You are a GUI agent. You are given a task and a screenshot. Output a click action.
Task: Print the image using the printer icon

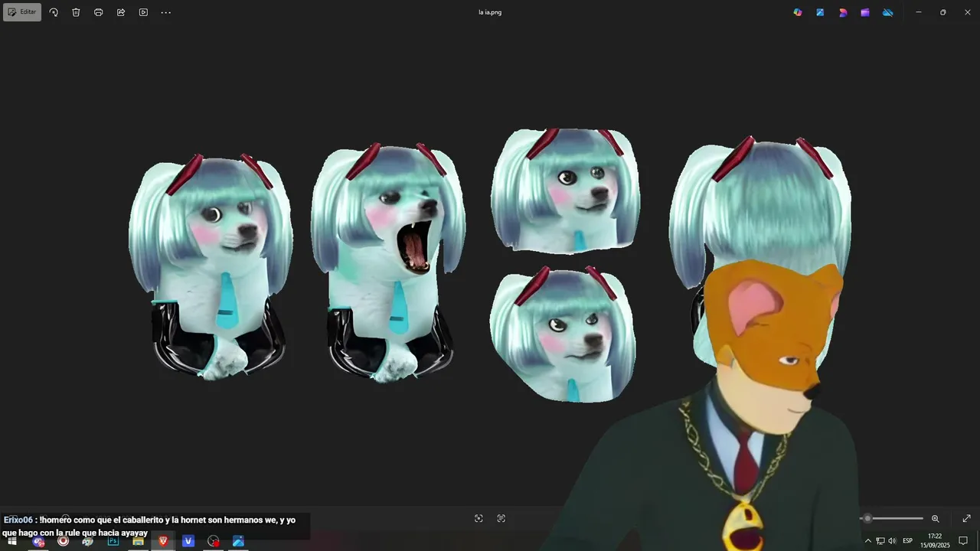98,12
